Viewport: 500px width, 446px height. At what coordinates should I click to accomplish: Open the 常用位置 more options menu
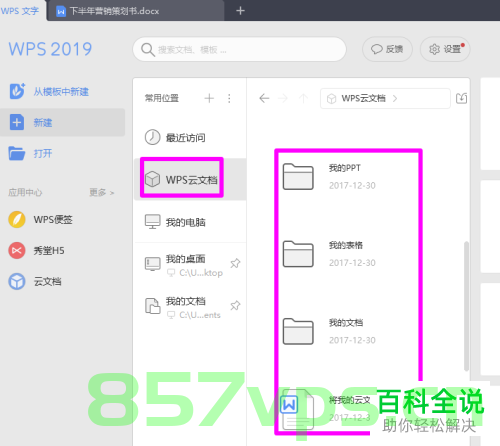(229, 98)
